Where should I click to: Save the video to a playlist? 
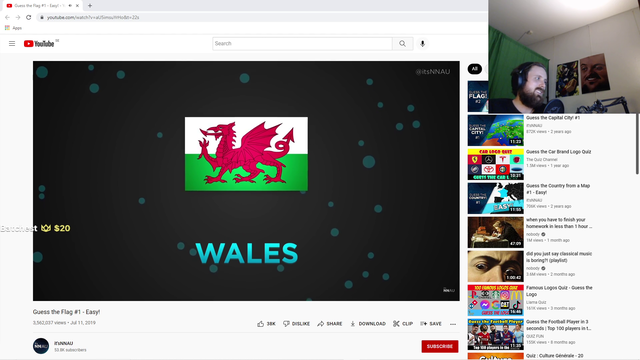[431, 324]
